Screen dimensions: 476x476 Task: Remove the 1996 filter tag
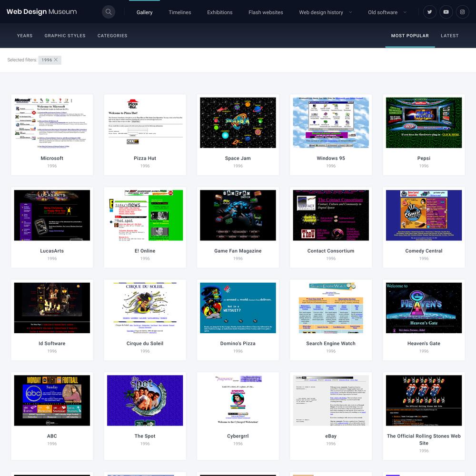pos(56,60)
